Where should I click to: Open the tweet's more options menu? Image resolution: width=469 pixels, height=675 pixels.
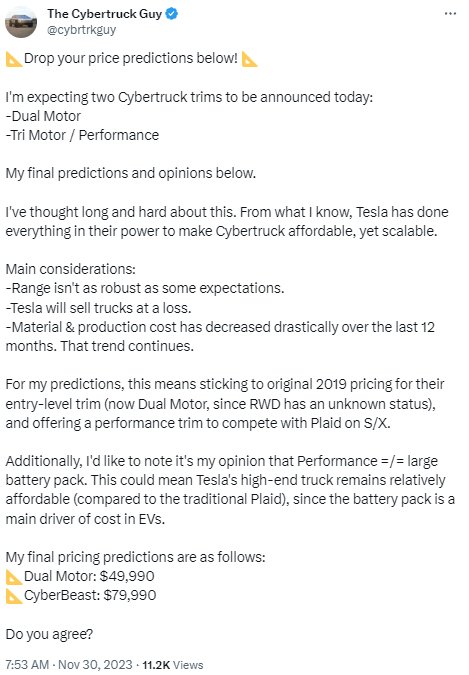pos(450,14)
